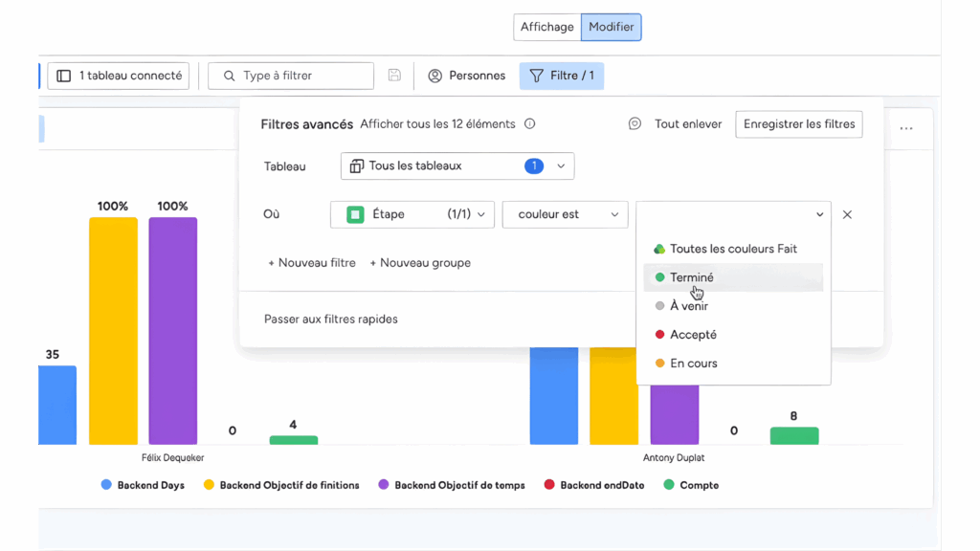Image resolution: width=980 pixels, height=551 pixels.
Task: Open the three-dots widget menu
Action: [x=906, y=128]
